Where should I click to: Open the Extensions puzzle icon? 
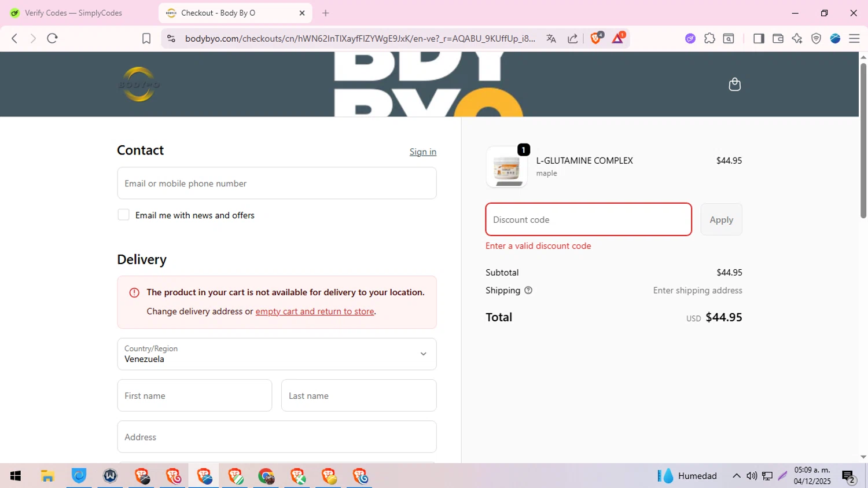709,38
